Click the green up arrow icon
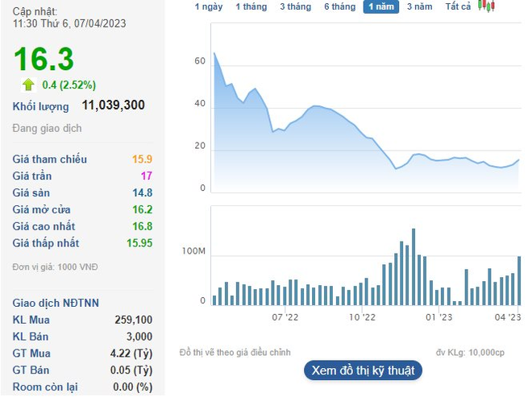This screenshot has width=532, height=401. (x=28, y=85)
